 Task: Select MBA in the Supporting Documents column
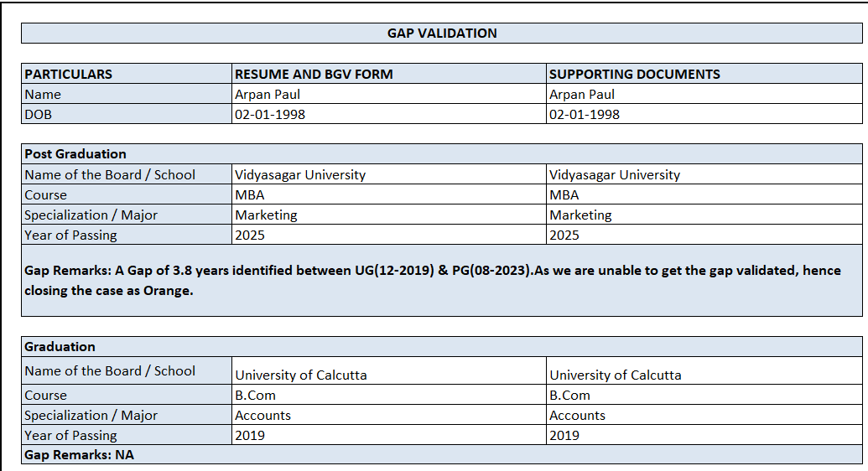[x=564, y=195]
